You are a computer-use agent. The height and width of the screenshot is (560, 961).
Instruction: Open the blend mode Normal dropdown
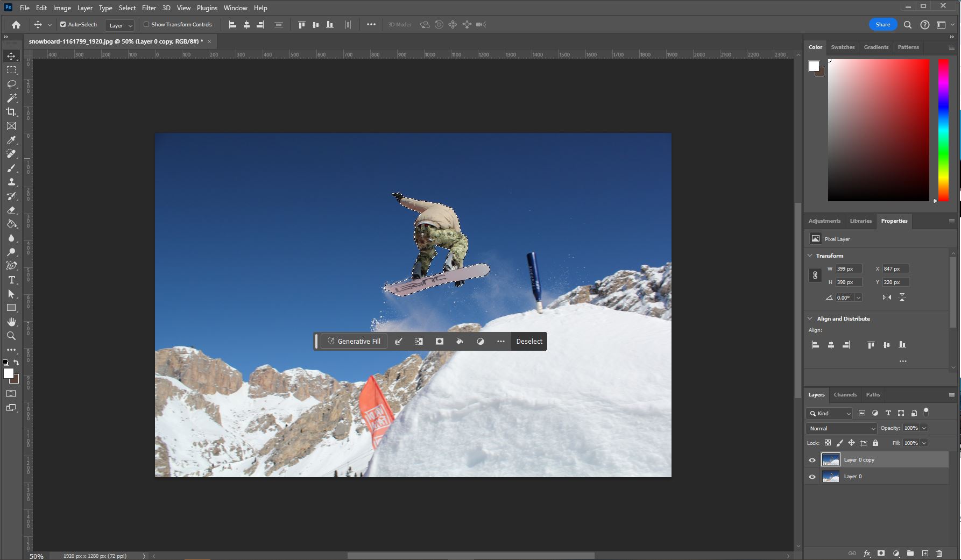click(842, 428)
